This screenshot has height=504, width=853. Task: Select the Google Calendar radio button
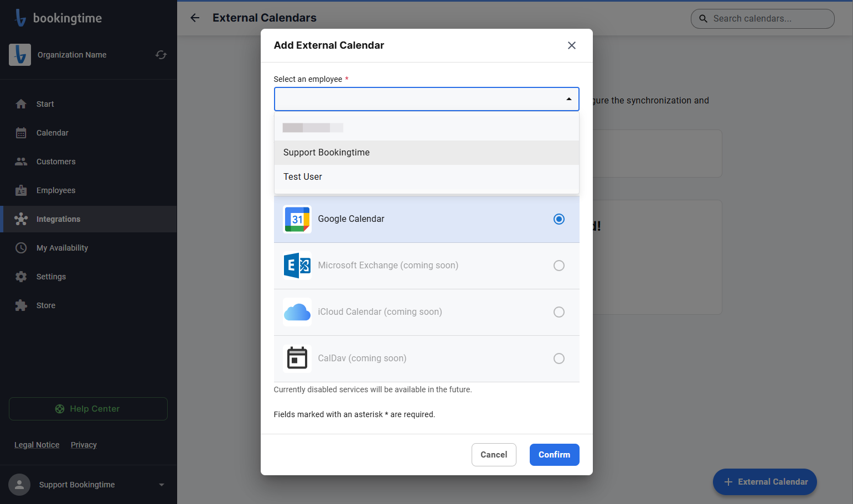pyautogui.click(x=559, y=219)
